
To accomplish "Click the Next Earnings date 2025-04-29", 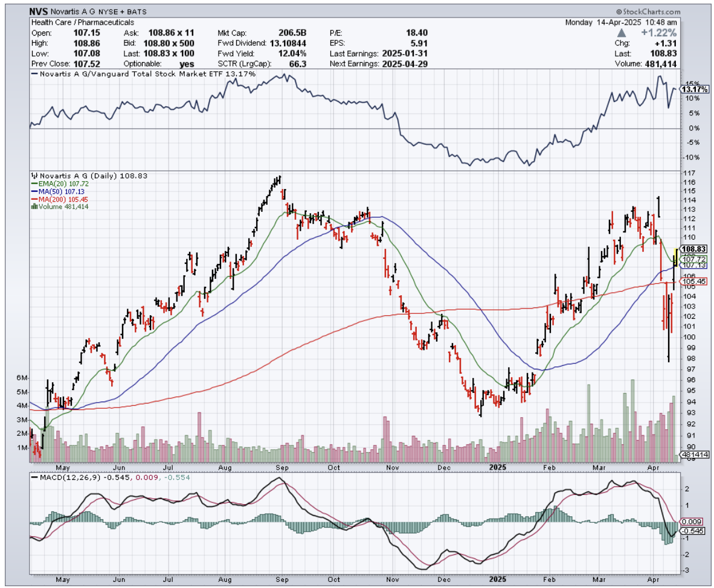I will [404, 63].
